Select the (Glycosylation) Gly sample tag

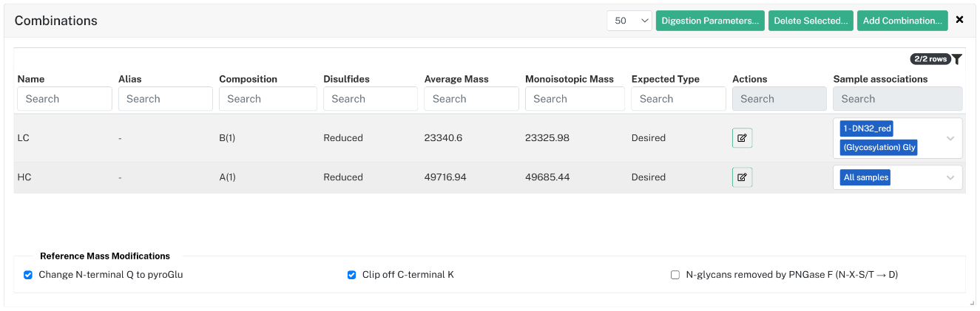(x=879, y=148)
